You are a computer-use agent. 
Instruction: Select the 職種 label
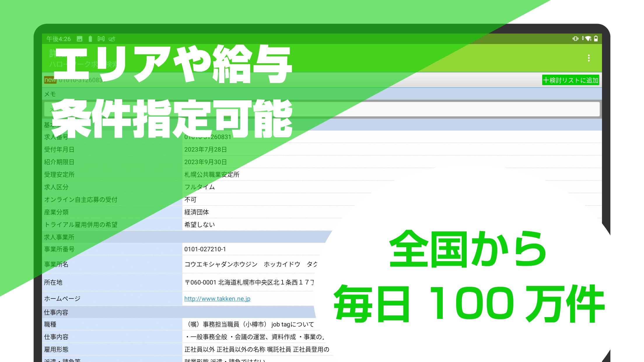click(x=50, y=324)
